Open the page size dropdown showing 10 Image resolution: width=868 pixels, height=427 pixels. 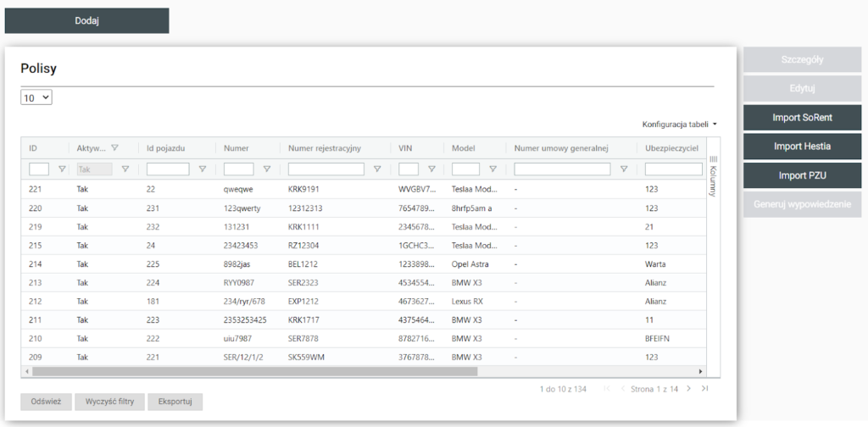tap(36, 98)
